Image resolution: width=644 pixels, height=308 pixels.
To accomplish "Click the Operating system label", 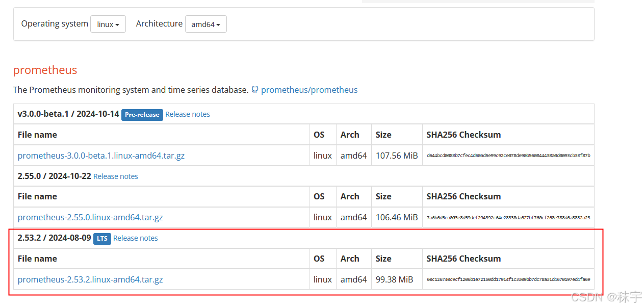I will tap(55, 23).
